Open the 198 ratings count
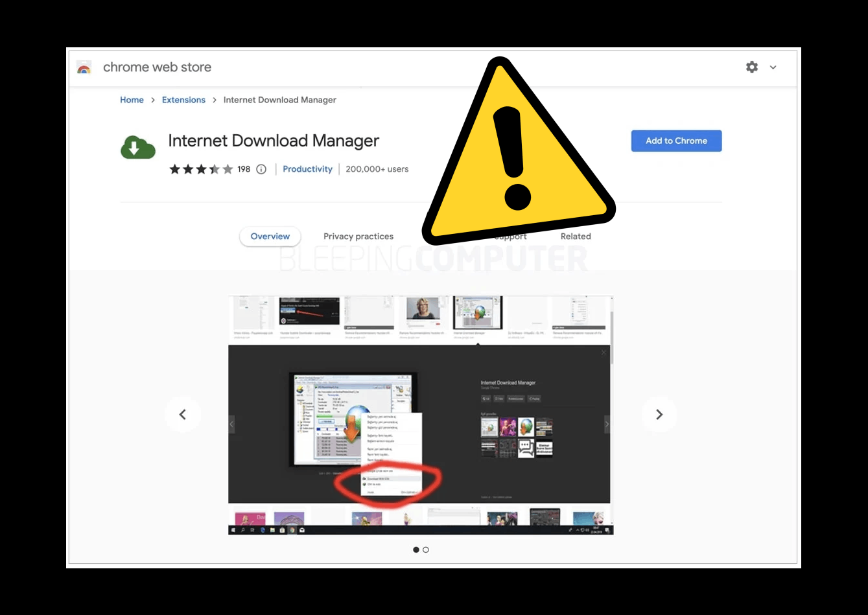The height and width of the screenshot is (615, 868). (x=244, y=169)
